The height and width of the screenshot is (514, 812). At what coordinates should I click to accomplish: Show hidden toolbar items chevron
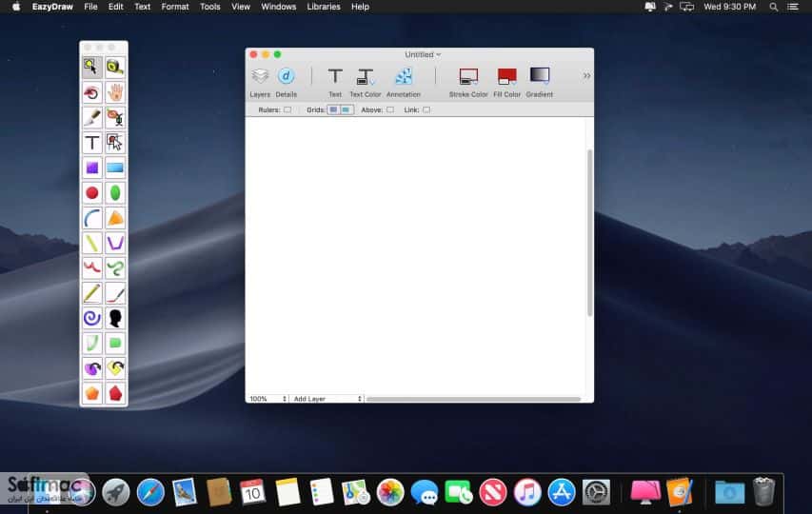tap(586, 75)
